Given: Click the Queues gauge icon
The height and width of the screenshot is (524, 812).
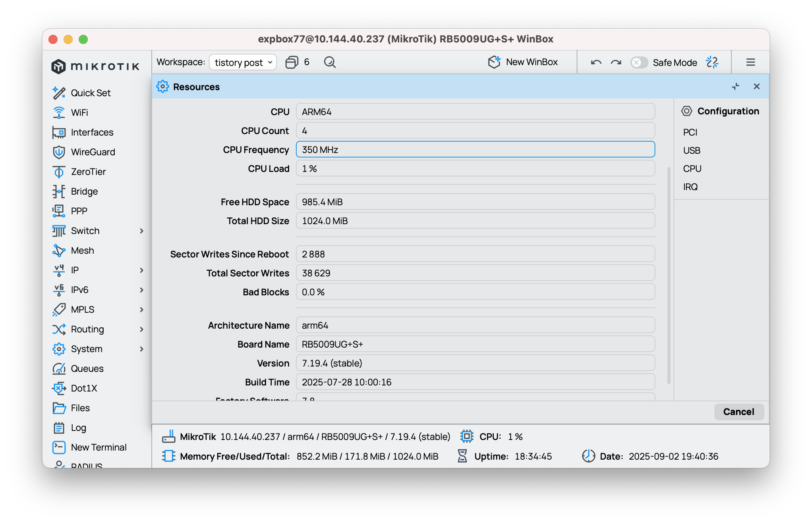Looking at the screenshot, I should (x=59, y=368).
